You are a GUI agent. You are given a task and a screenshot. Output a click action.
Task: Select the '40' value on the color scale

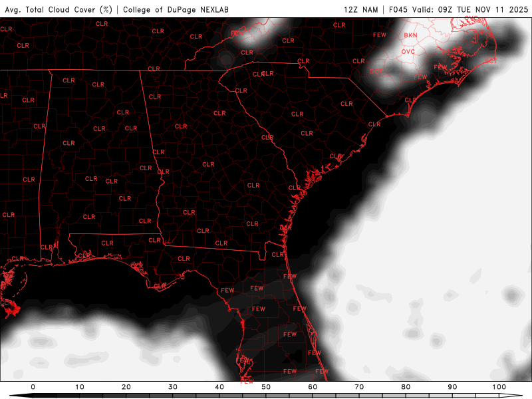click(x=219, y=387)
